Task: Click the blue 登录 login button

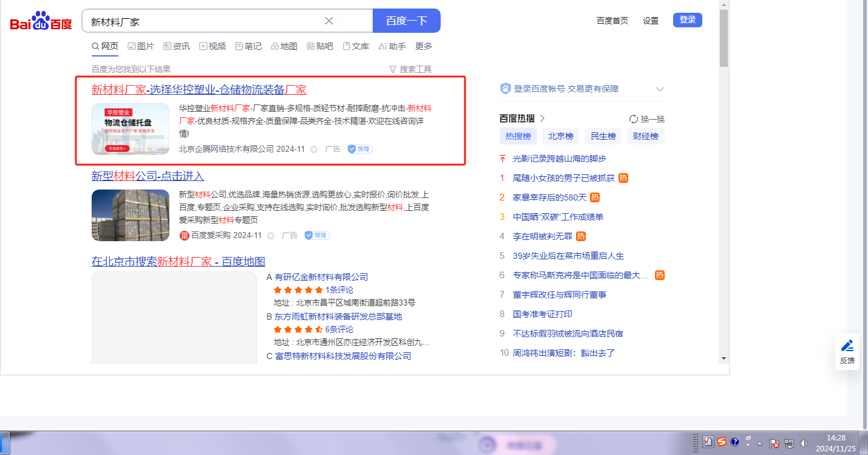Action: [x=687, y=20]
